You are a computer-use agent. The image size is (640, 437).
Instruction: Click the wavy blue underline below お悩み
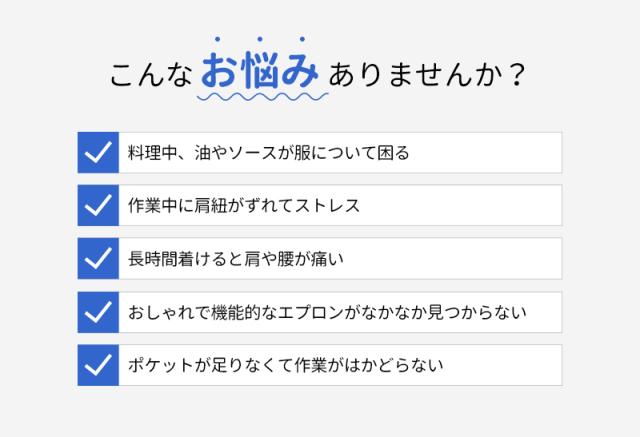tap(260, 99)
